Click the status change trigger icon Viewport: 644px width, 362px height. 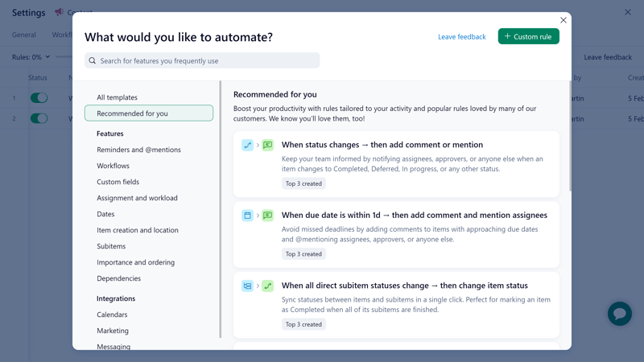247,145
